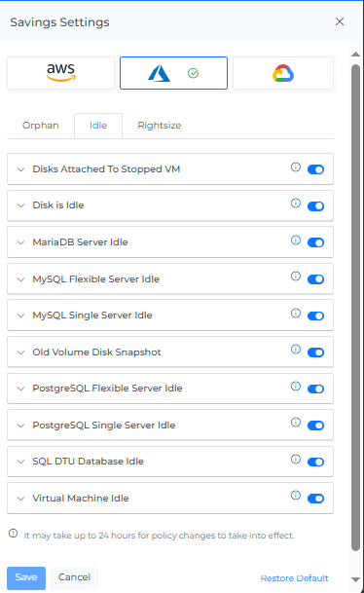Screen dimensions: 364x593
Task: Open info icon for Disks Attached To Stopped VM
Action: [296, 167]
